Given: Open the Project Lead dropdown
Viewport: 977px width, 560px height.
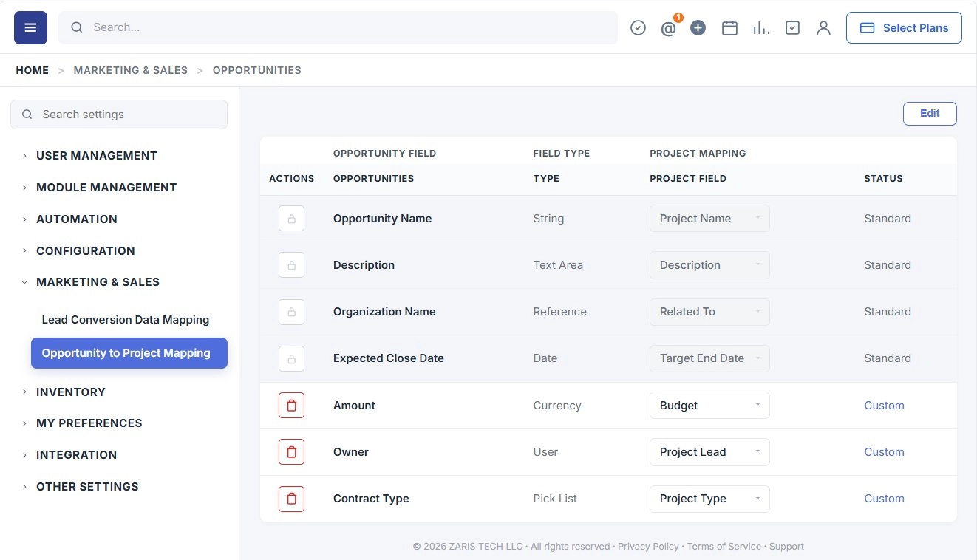Looking at the screenshot, I should click(x=709, y=452).
